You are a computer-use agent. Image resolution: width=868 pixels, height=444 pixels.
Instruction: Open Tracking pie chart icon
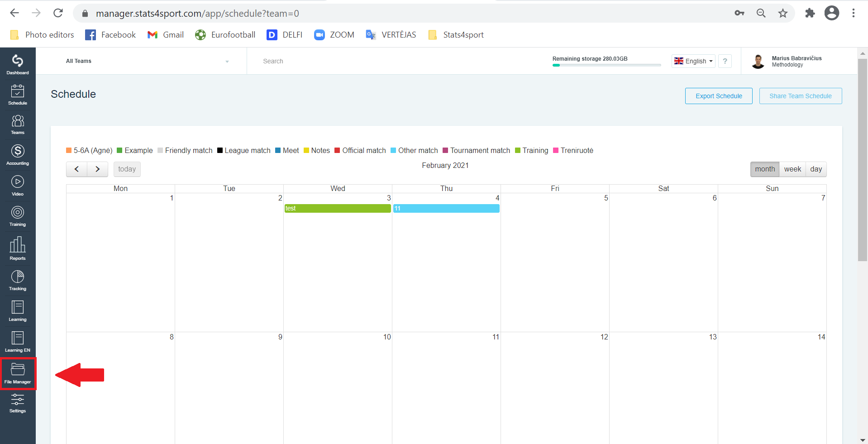tap(18, 281)
